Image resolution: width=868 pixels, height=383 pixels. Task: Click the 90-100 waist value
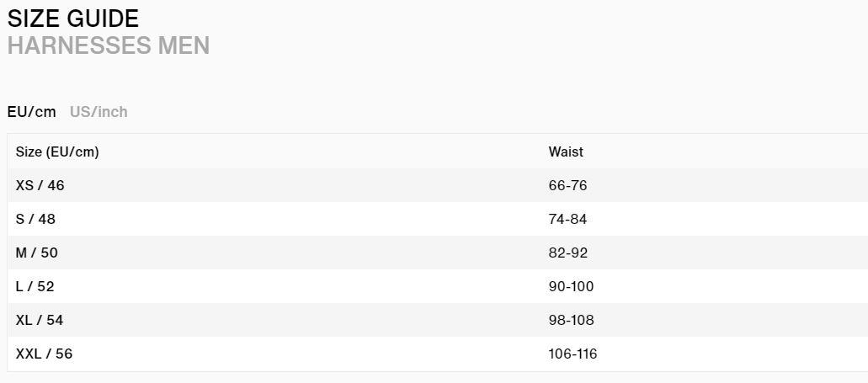571,287
